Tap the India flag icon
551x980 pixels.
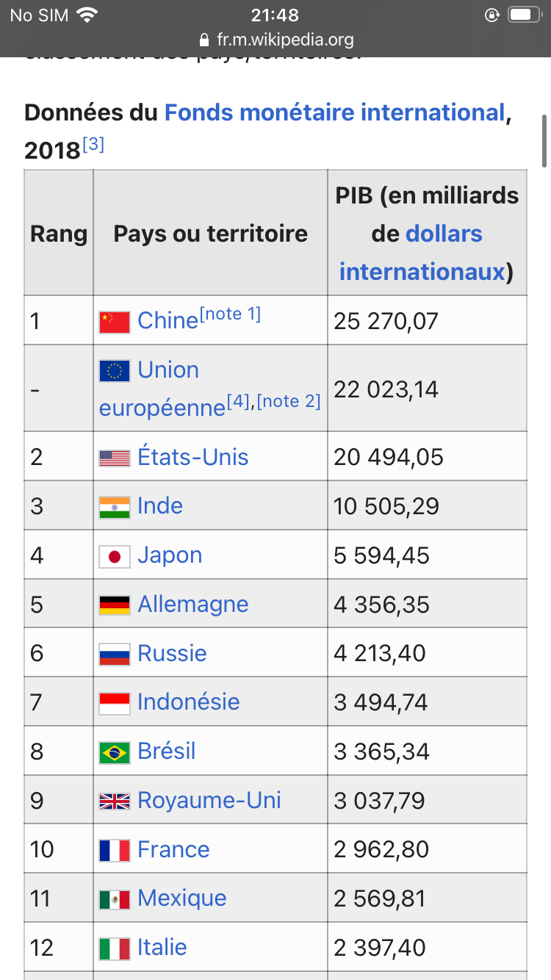[115, 507]
